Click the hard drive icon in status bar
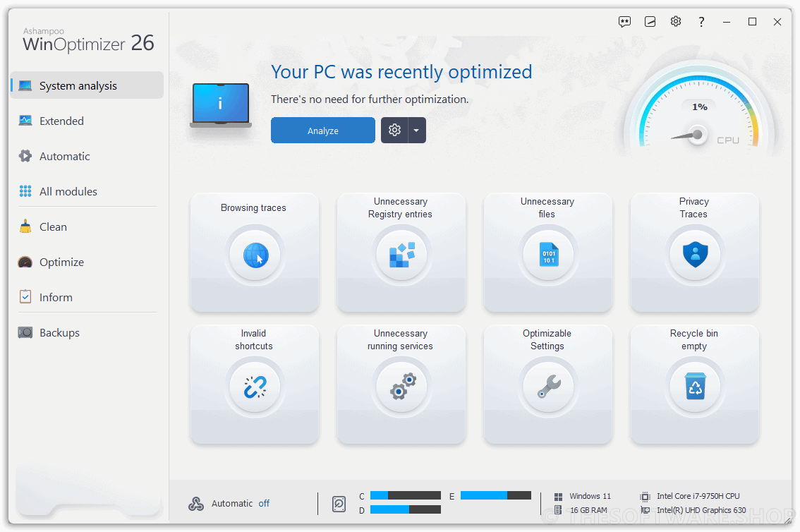This screenshot has width=800, height=532. point(339,504)
